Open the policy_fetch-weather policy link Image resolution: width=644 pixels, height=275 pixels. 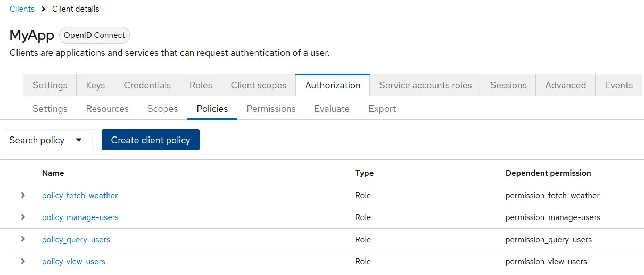point(80,196)
